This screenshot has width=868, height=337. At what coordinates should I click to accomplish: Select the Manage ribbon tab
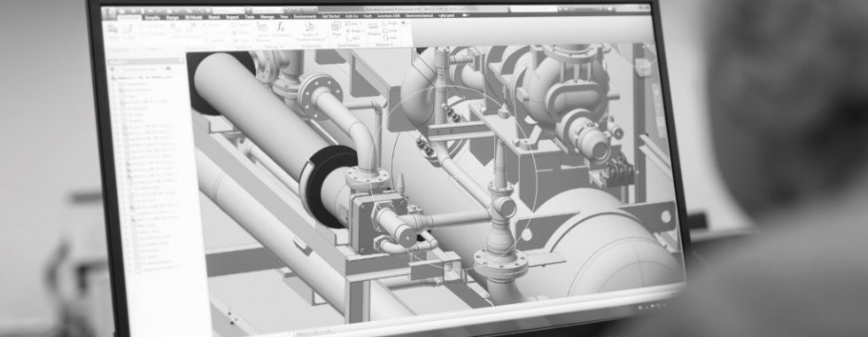click(267, 17)
